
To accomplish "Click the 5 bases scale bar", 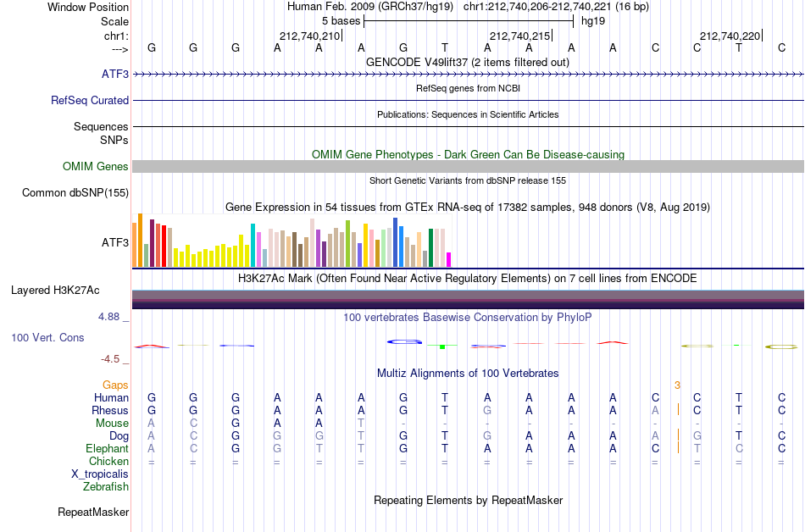I will coord(469,21).
